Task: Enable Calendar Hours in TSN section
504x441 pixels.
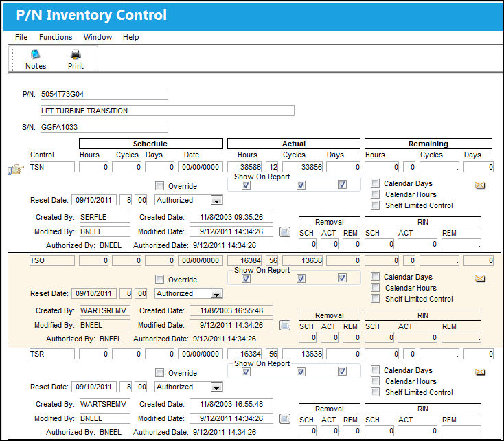Action: point(375,194)
